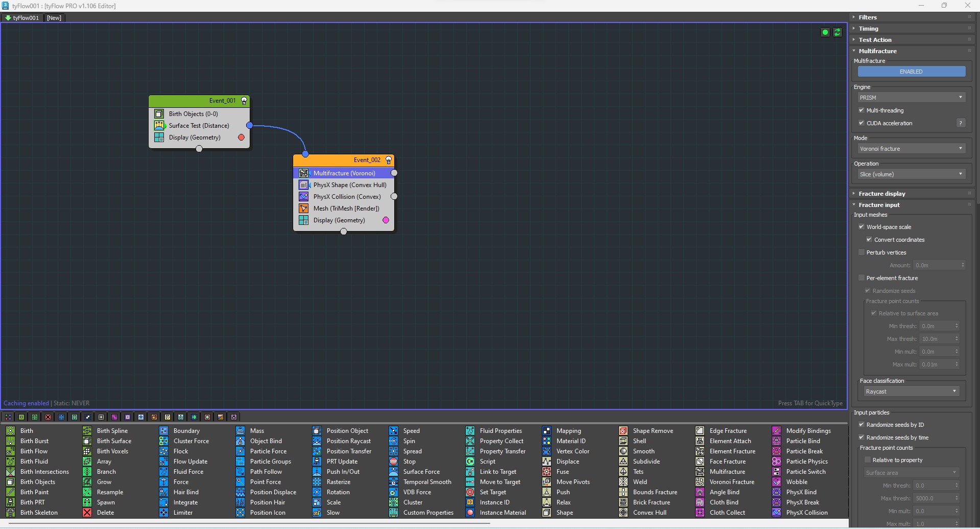The width and height of the screenshot is (980, 529).
Task: Pick the Birth Objects operator icon
Action: click(x=10, y=482)
